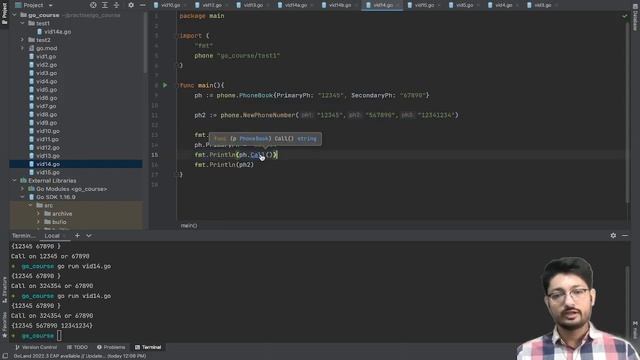The height and width of the screenshot is (360, 640).
Task: Open the terminal sessions dropdown arrow
Action: coord(89,236)
